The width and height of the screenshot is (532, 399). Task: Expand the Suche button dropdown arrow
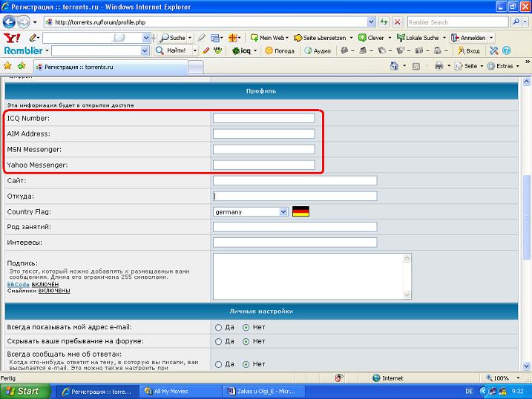[190, 38]
